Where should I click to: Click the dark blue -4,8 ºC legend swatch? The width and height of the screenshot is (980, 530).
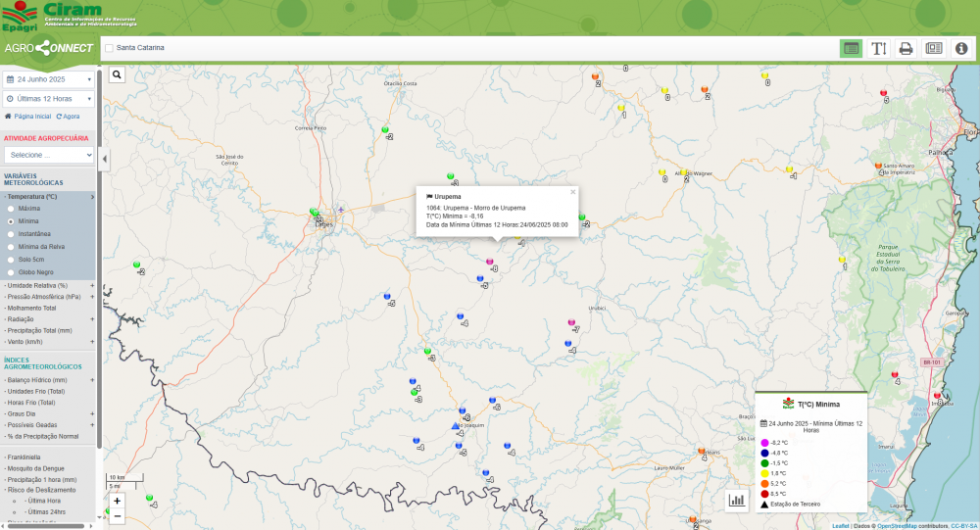click(764, 454)
